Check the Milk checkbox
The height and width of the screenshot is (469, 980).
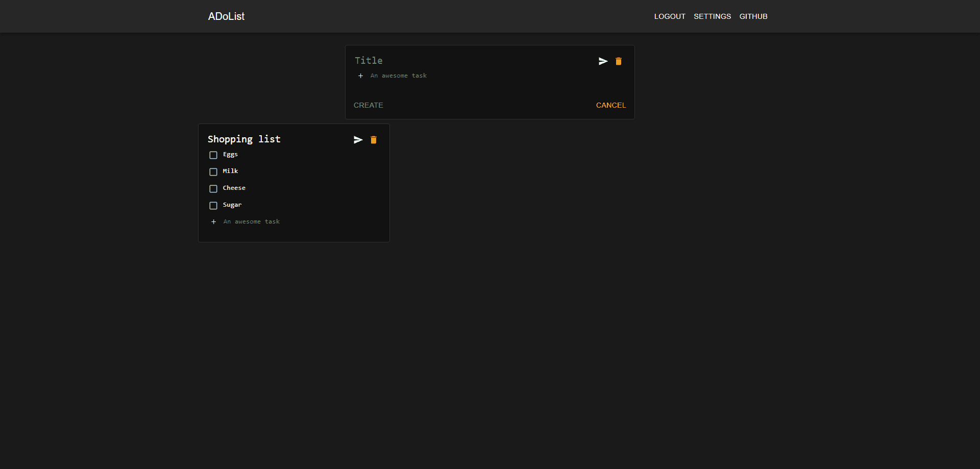(x=213, y=172)
